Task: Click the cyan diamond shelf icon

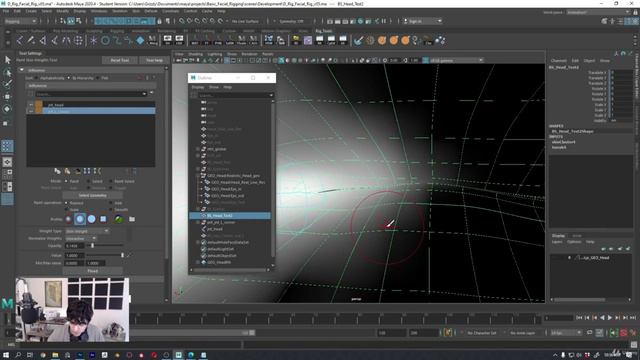Action: click(140, 40)
